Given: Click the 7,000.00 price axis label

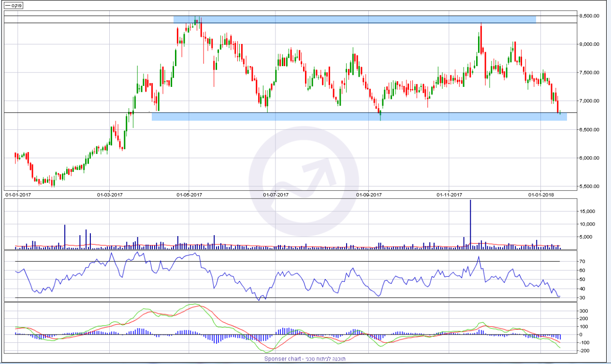Looking at the screenshot, I should pos(590,101).
